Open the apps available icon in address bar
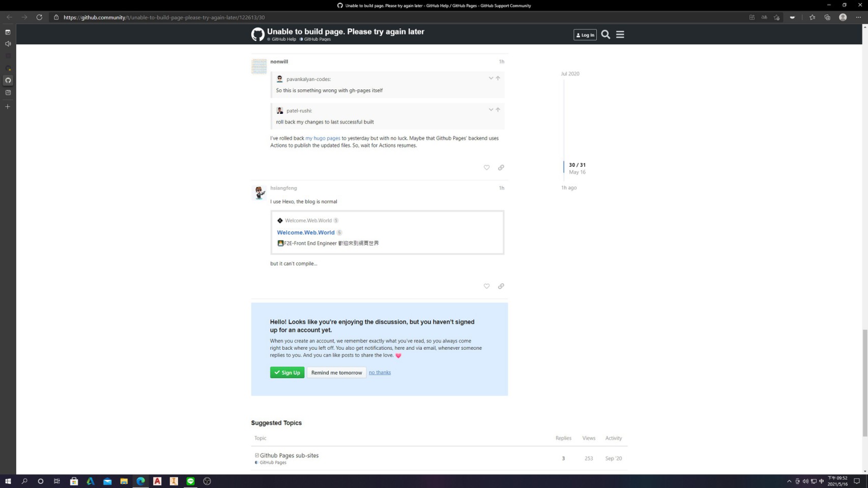This screenshot has height=488, width=868. click(x=752, y=17)
